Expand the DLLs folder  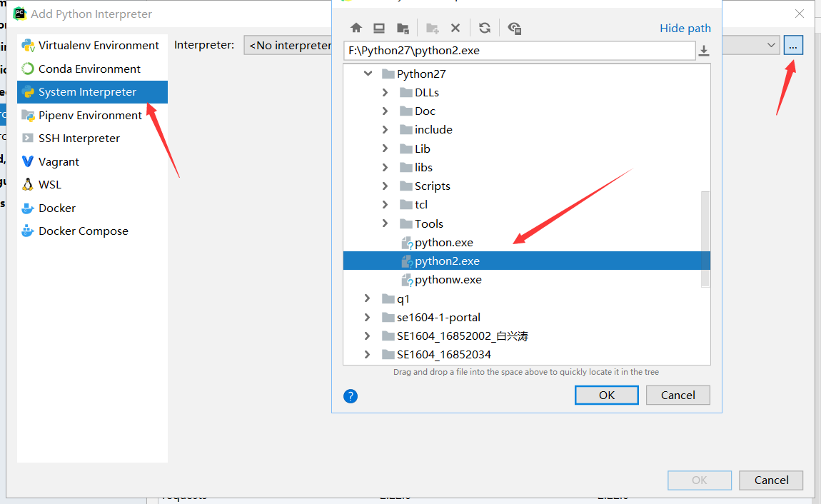(385, 93)
